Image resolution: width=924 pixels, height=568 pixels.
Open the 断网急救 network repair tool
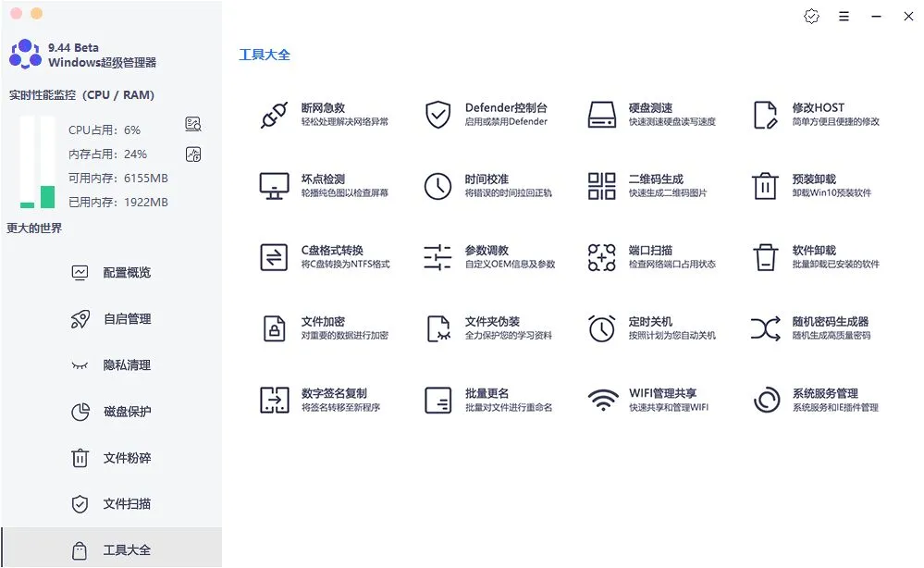(x=275, y=115)
